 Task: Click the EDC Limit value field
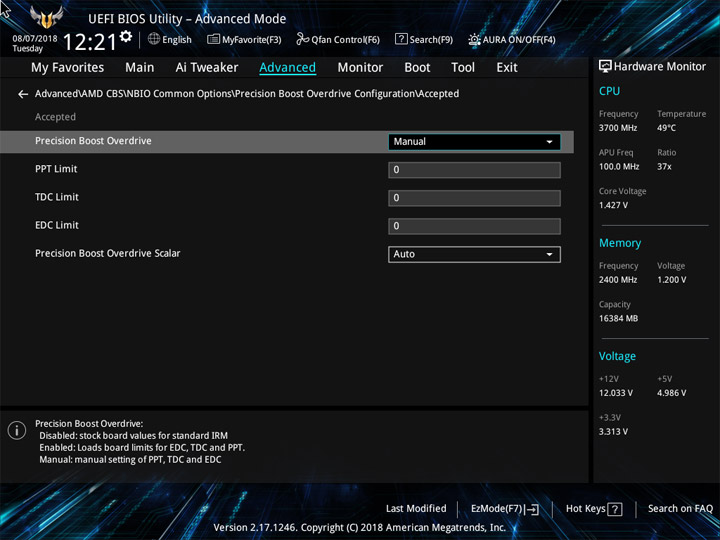474,226
